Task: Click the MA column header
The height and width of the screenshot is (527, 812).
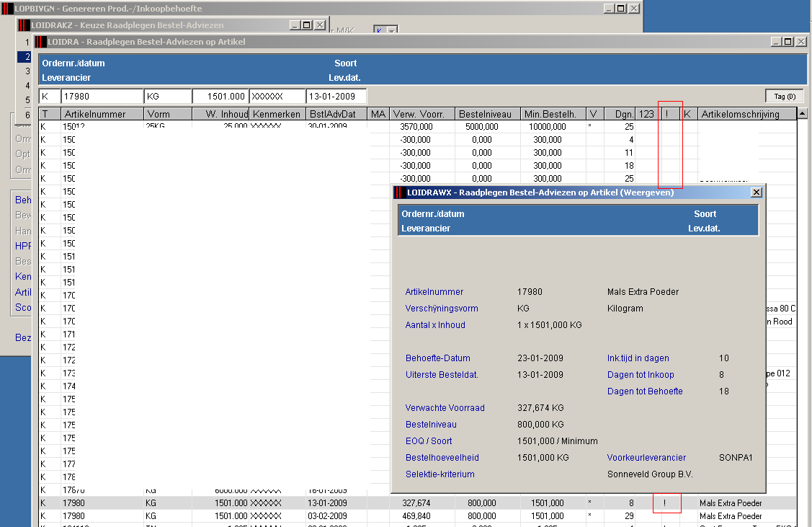Action: point(378,114)
